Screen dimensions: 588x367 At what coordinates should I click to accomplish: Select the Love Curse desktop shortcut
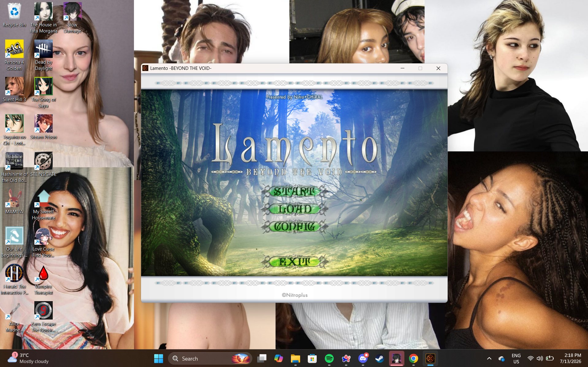click(44, 242)
